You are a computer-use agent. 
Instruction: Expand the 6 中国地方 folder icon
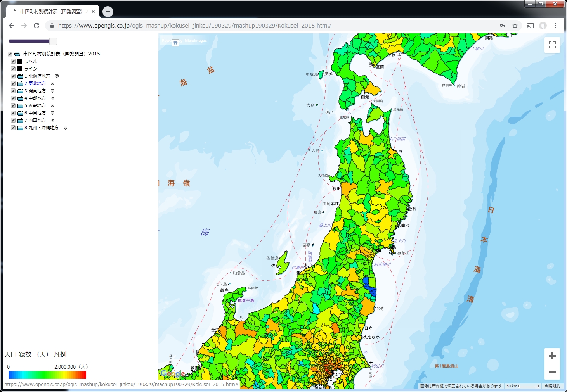[x=20, y=113]
